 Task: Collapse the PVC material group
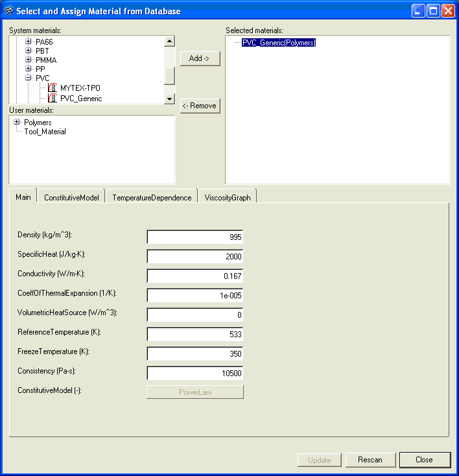pyautogui.click(x=29, y=78)
